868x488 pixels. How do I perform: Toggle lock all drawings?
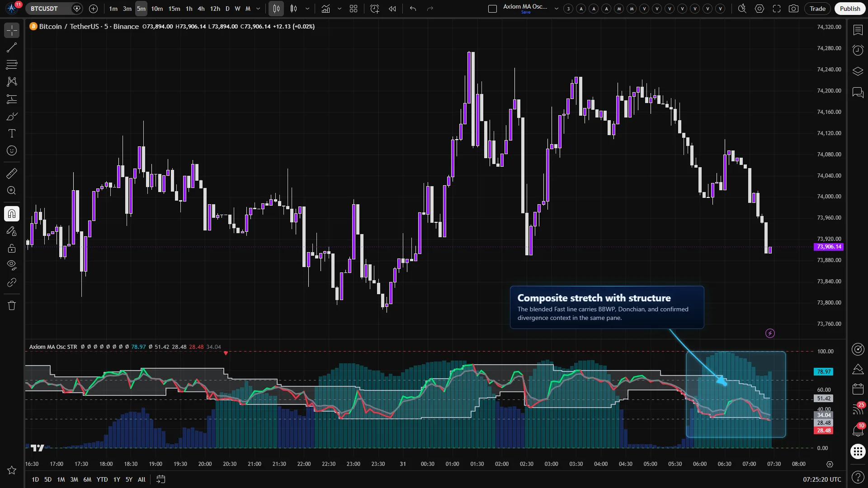point(12,248)
